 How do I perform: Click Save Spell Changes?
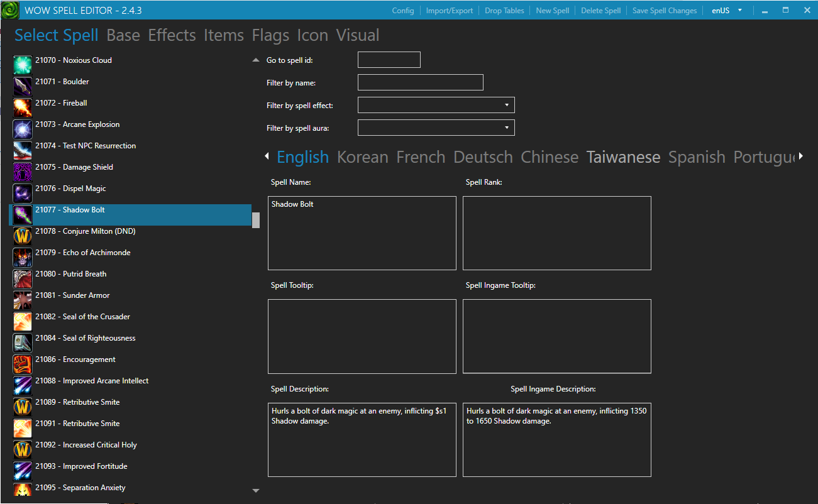664,10
